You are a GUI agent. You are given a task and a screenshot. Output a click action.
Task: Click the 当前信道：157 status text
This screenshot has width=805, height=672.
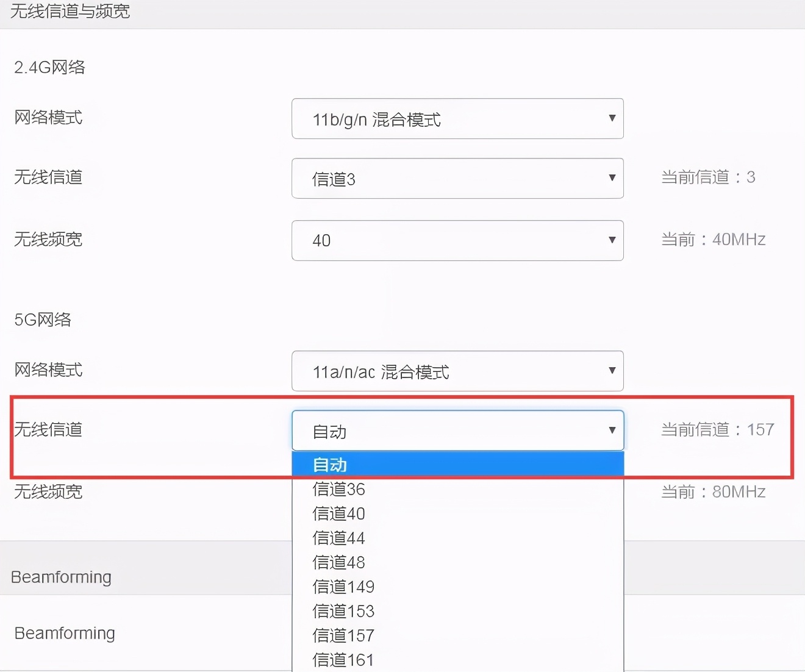[717, 429]
